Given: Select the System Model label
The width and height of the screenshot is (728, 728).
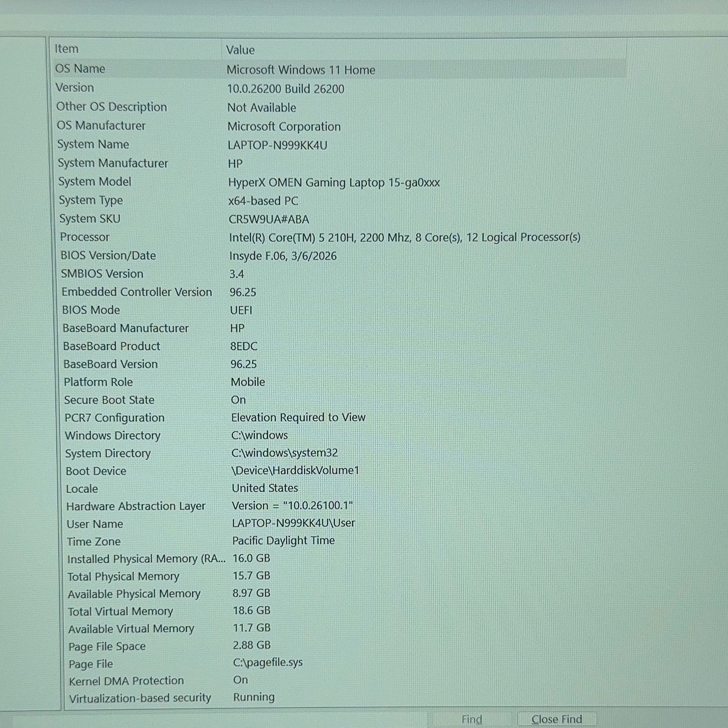Looking at the screenshot, I should (95, 181).
